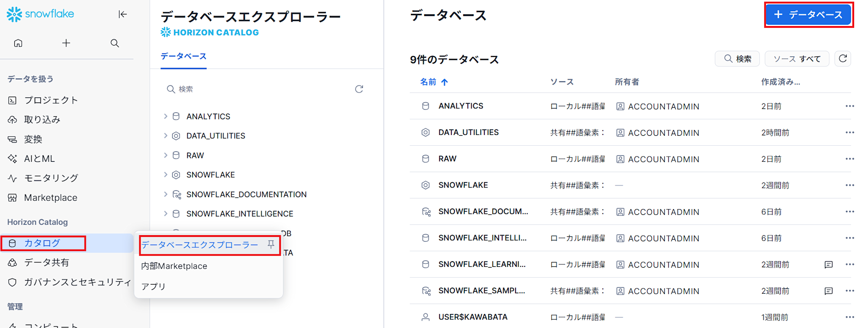Screen dimensions: 868x328
Task: Choose 内部Marketplace from the flyout menu
Action: click(x=174, y=266)
